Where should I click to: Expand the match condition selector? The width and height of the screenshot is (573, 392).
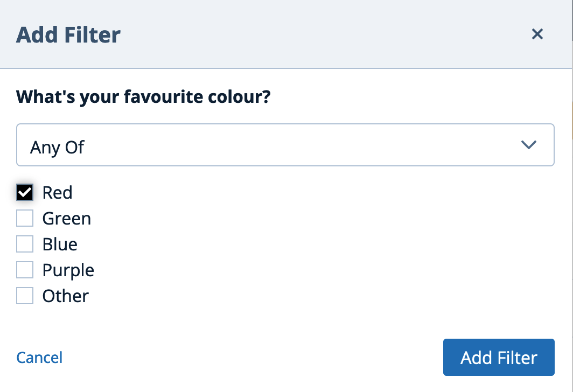point(285,145)
